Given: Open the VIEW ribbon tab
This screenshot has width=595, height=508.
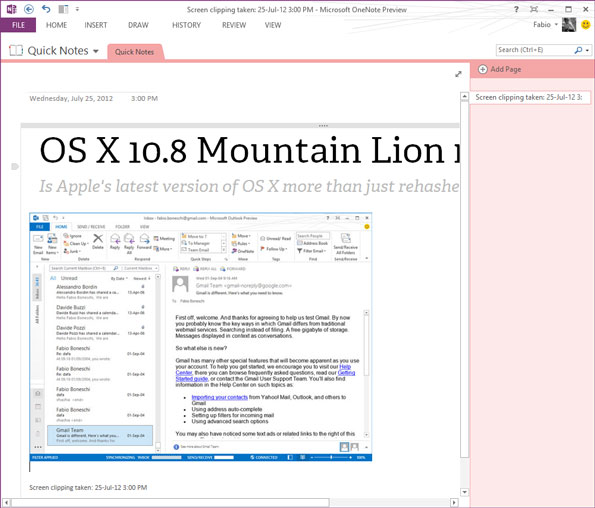Looking at the screenshot, I should click(273, 25).
